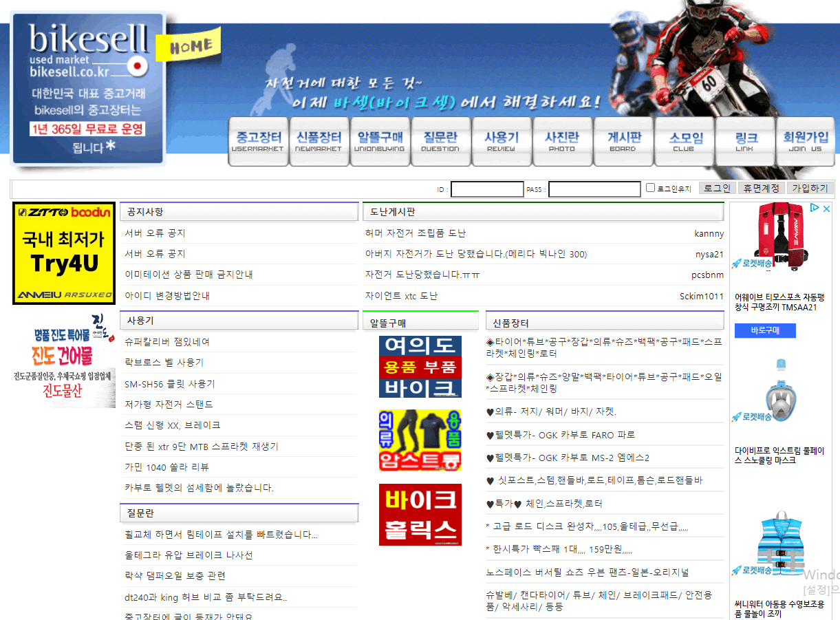
Task: Open the 중고장터 (USERMARKET) section
Action: (x=258, y=141)
